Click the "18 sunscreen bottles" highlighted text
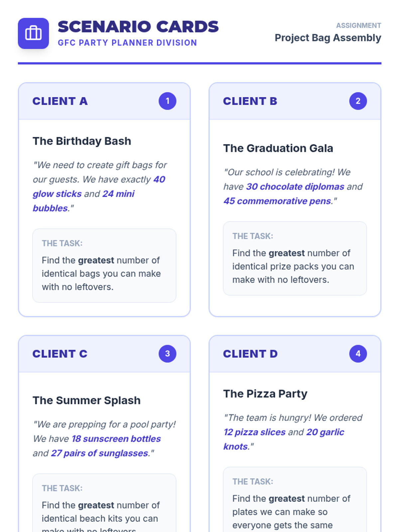 pos(116,439)
